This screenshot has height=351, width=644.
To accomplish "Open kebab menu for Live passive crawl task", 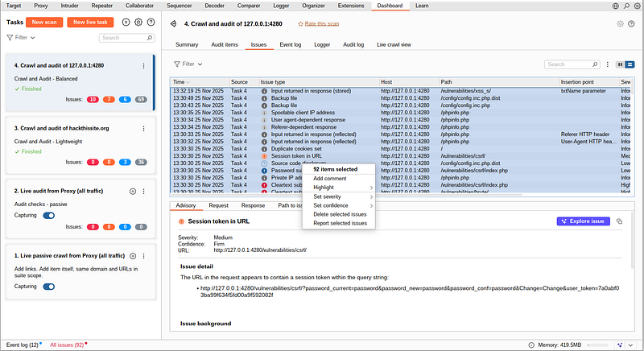I will [143, 256].
